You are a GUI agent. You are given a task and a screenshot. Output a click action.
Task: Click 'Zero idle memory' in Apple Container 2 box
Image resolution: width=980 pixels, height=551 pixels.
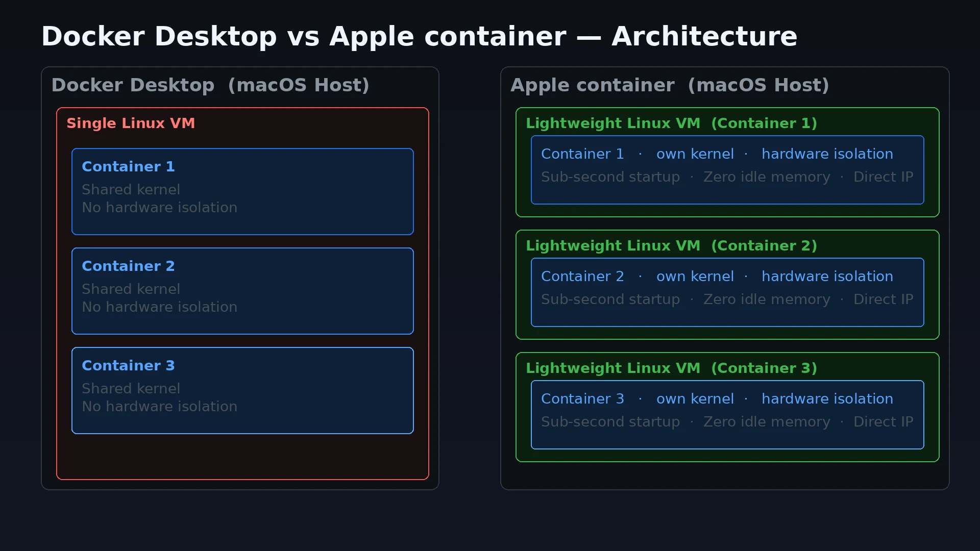point(767,299)
